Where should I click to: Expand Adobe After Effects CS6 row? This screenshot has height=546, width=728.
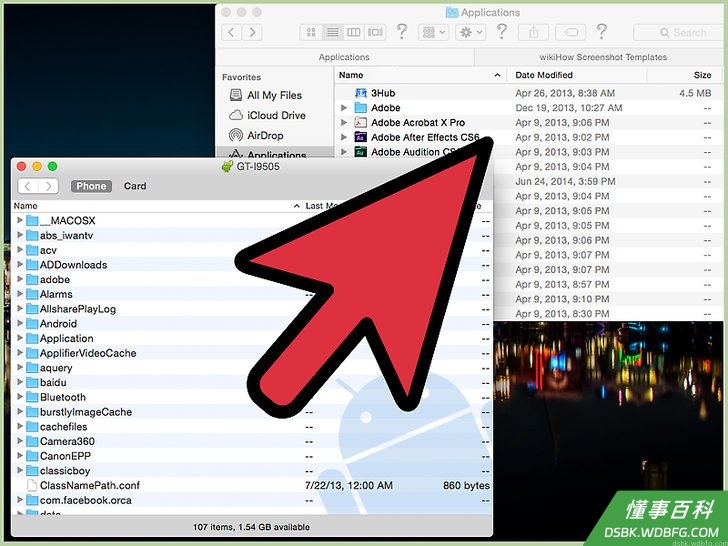(344, 137)
